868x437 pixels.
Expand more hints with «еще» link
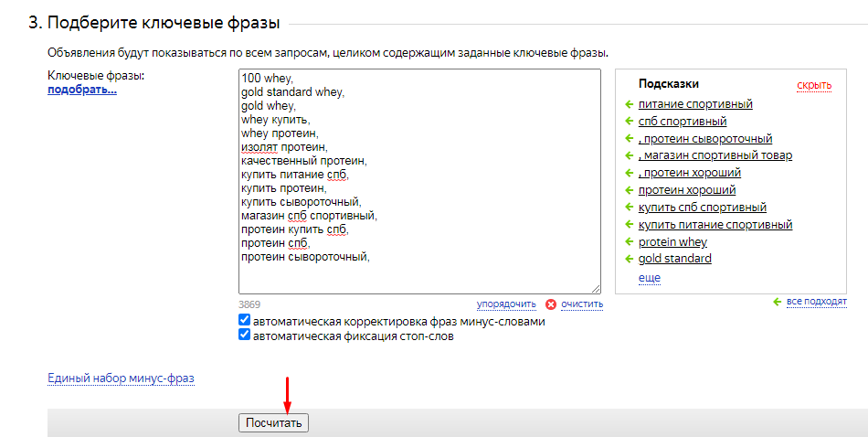click(649, 278)
